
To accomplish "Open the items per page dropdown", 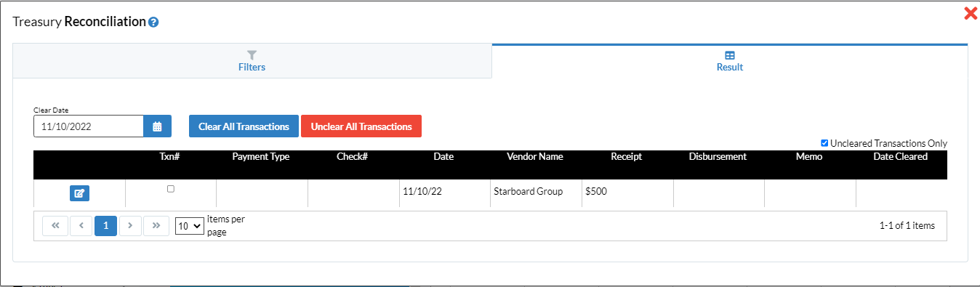I will 190,227.
